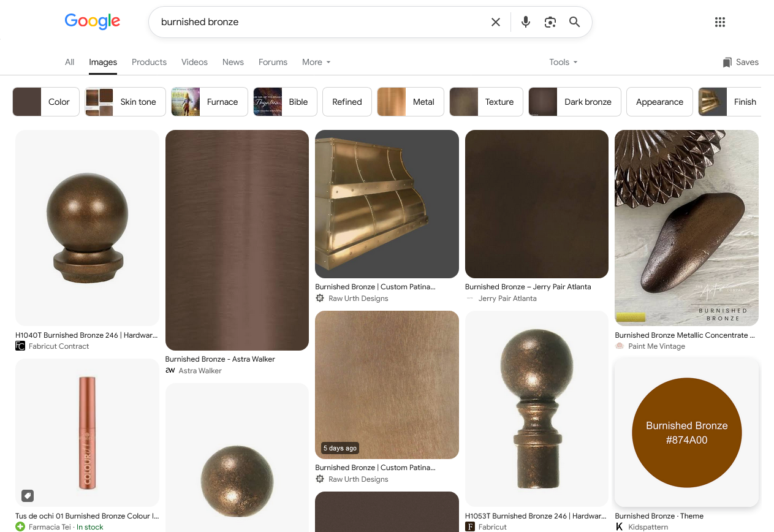Image resolution: width=774 pixels, height=532 pixels.
Task: Start voice search with microphone icon
Action: (526, 22)
